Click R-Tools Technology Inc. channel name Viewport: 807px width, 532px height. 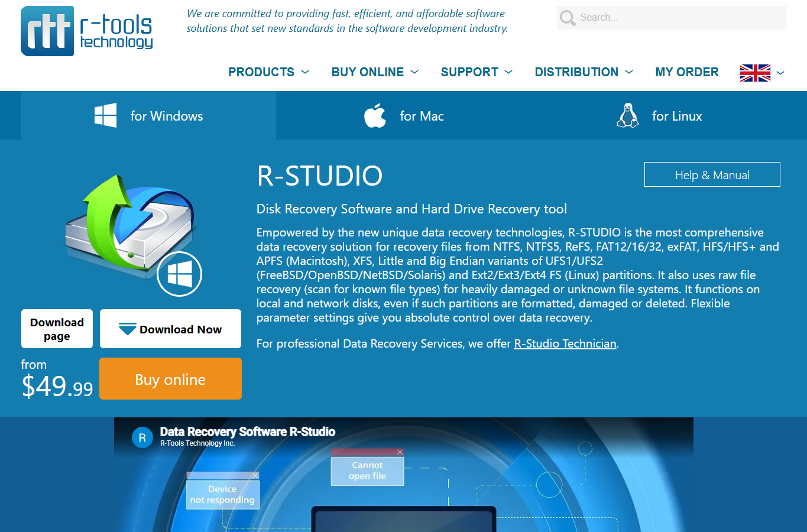coord(197,443)
